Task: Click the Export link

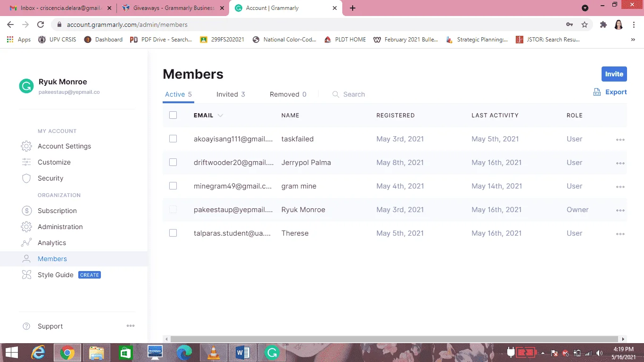Action: click(x=616, y=92)
